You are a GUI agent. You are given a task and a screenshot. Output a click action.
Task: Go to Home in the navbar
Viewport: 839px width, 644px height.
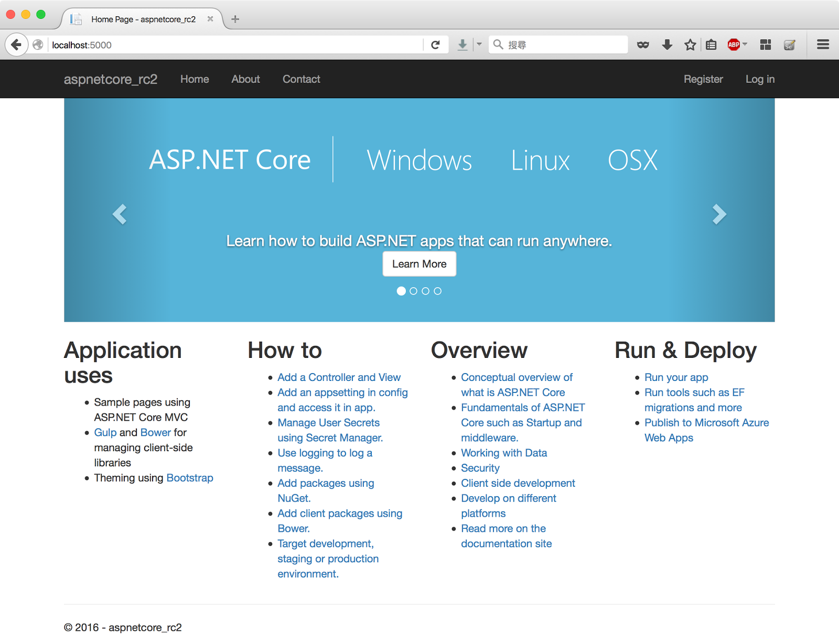point(195,79)
